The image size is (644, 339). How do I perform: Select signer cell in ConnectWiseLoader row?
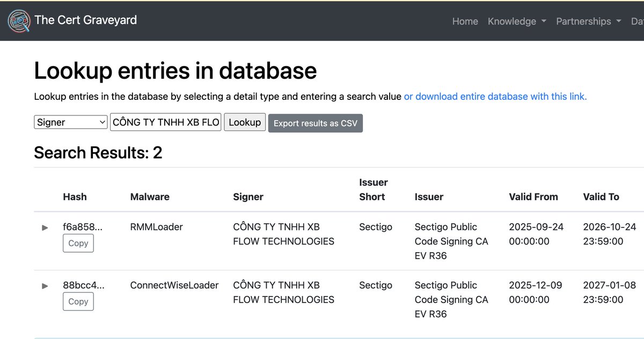point(283,293)
